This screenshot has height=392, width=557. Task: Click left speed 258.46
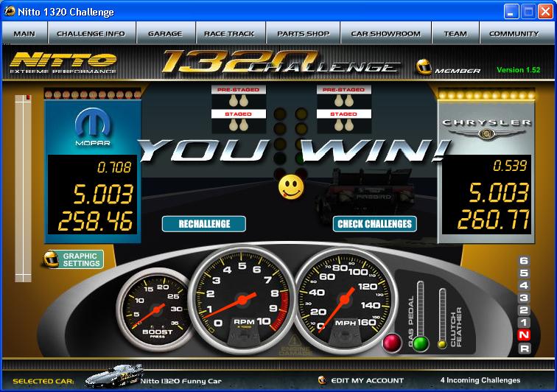point(95,221)
